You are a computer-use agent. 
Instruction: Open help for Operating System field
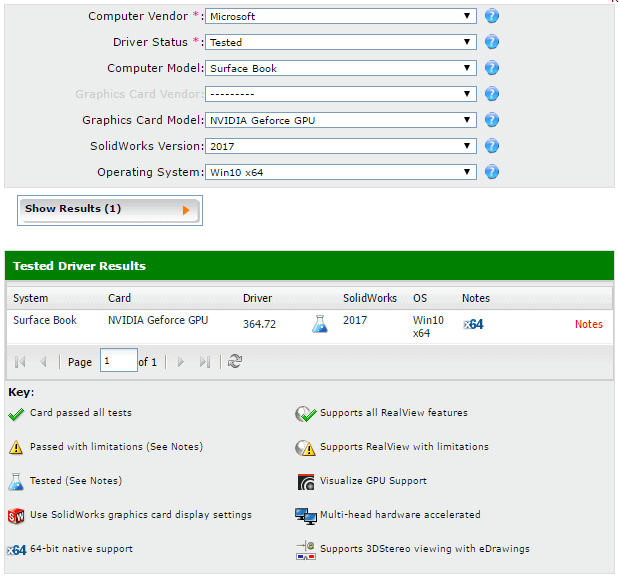point(491,172)
